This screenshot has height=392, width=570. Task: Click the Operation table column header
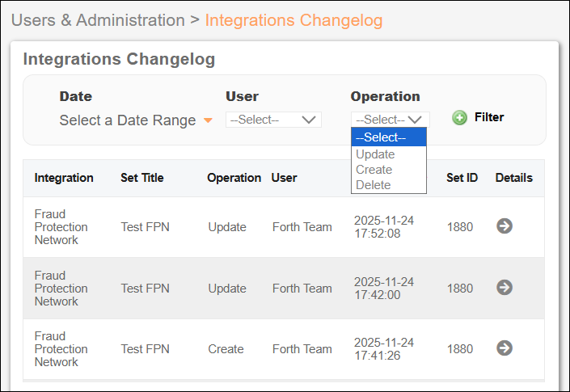[234, 178]
